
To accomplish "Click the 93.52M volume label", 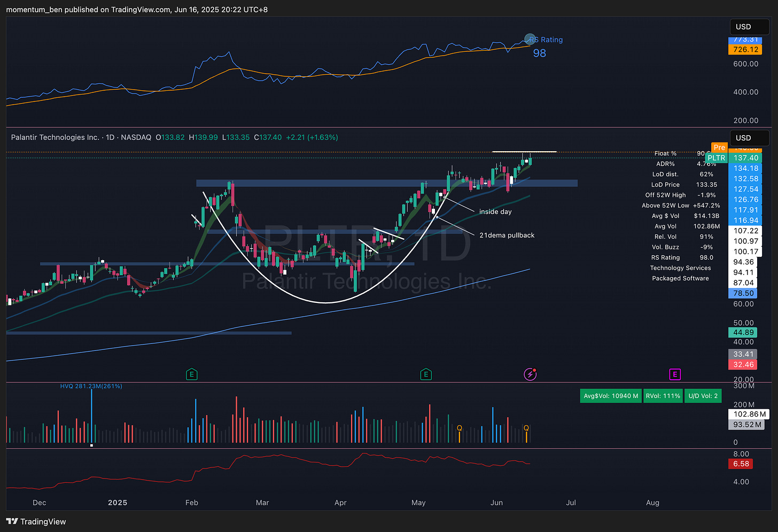I will pyautogui.click(x=747, y=425).
